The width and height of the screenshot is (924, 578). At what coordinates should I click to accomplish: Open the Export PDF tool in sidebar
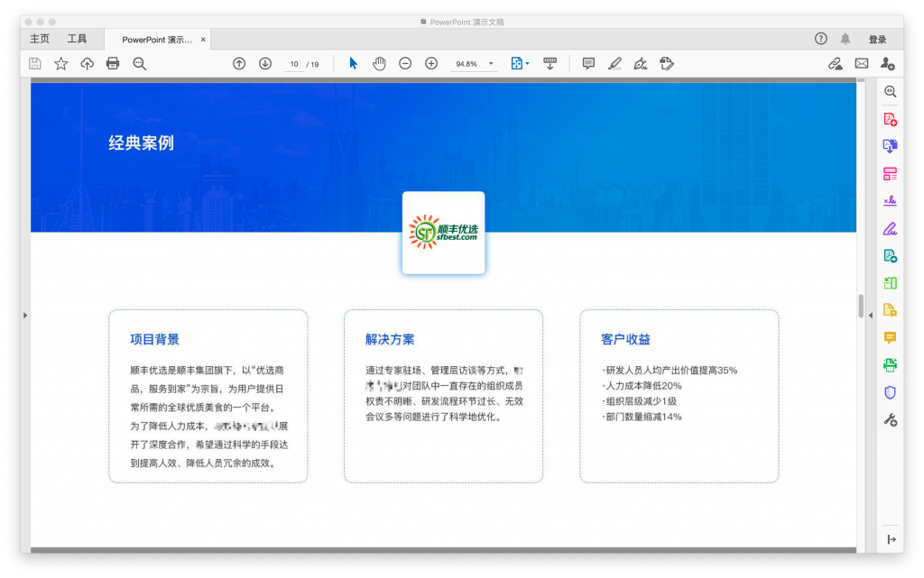[891, 146]
